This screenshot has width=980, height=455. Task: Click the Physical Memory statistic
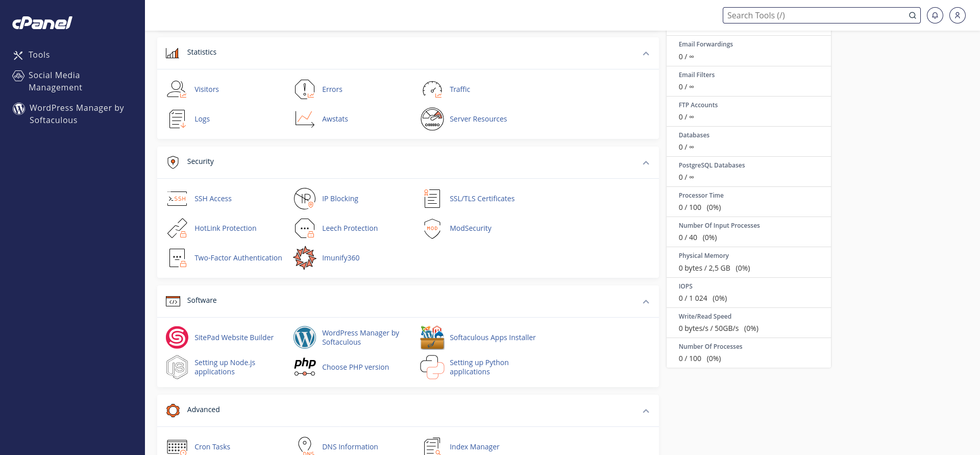tap(748, 262)
